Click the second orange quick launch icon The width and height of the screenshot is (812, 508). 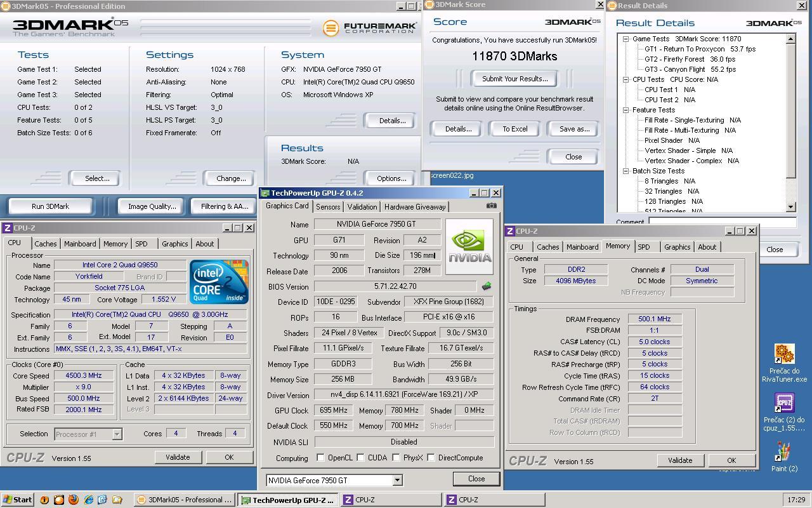pos(59,500)
